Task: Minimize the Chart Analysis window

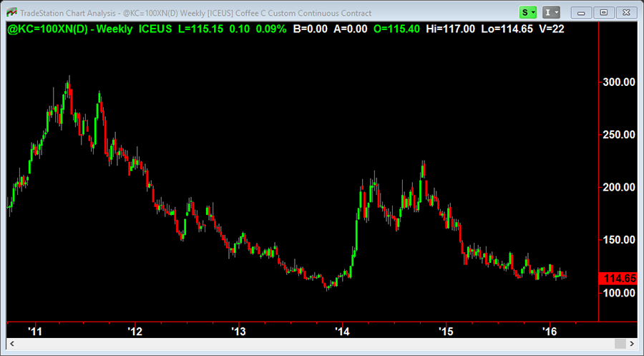Action: point(582,12)
